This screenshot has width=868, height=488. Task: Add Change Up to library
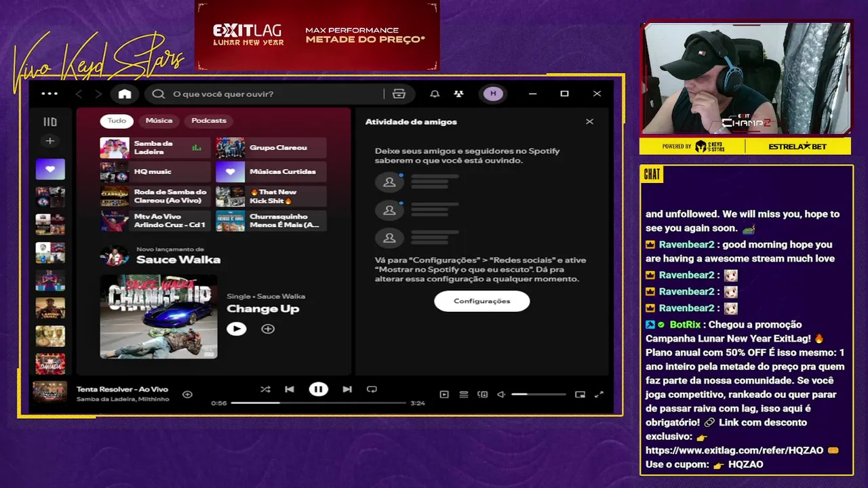[268, 329]
